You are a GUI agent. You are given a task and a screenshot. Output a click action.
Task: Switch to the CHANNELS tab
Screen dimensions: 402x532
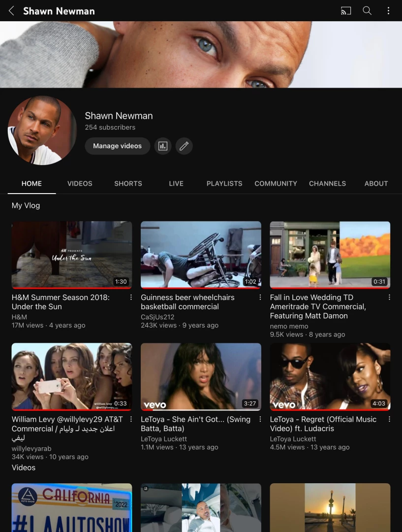point(327,184)
